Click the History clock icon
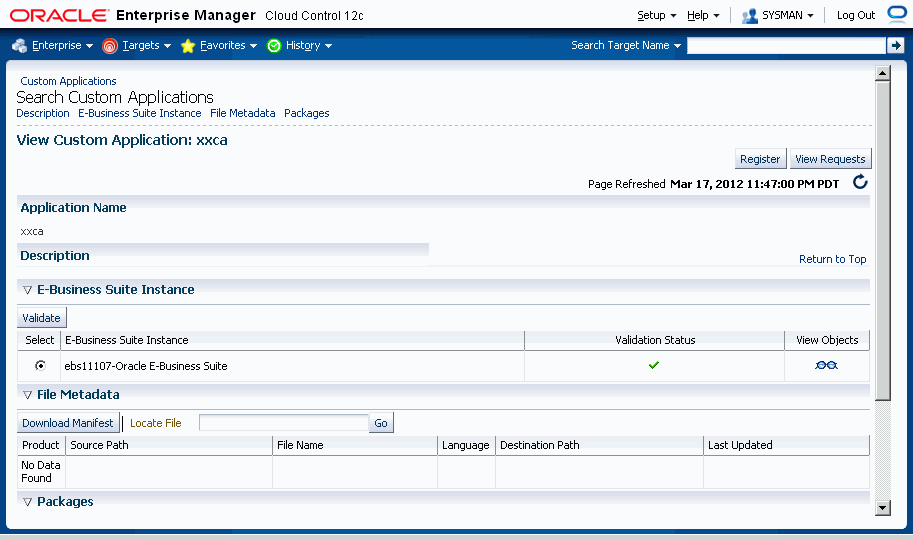Viewport: 913px width, 540px height. [274, 45]
